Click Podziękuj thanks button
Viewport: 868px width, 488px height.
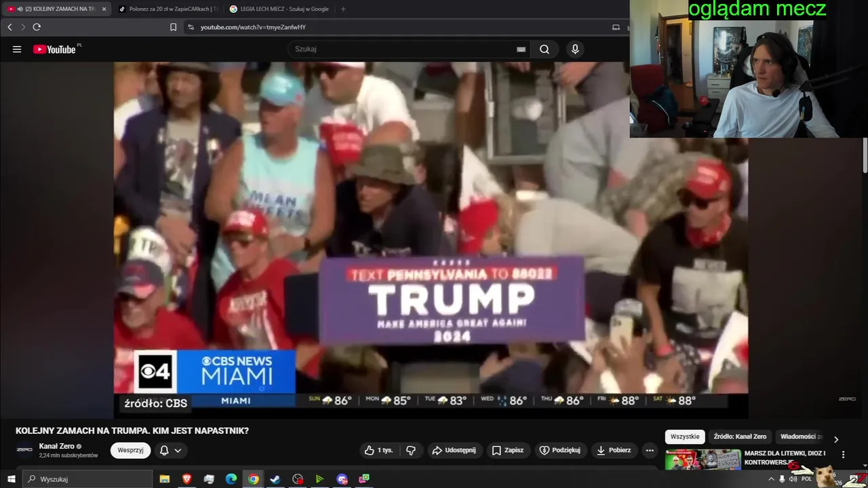click(x=559, y=450)
